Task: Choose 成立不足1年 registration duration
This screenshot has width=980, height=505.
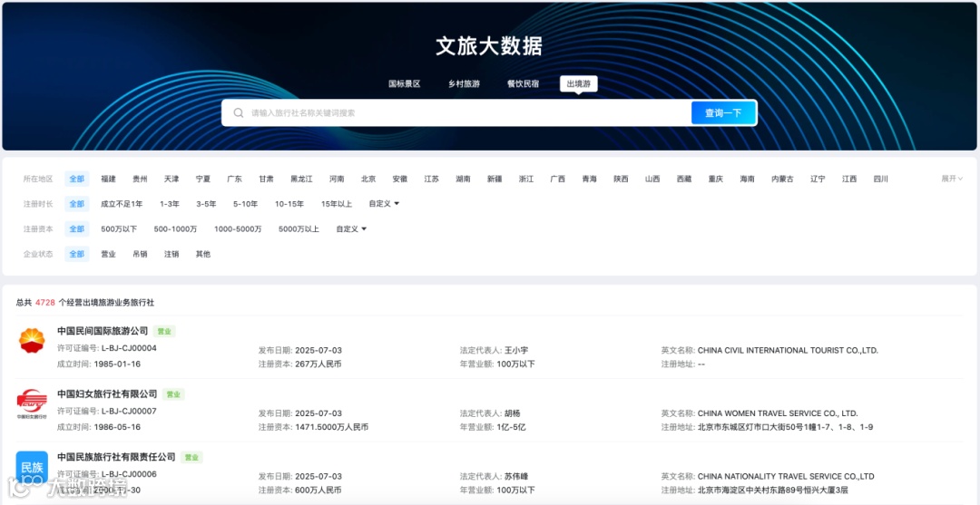Action: coord(122,203)
